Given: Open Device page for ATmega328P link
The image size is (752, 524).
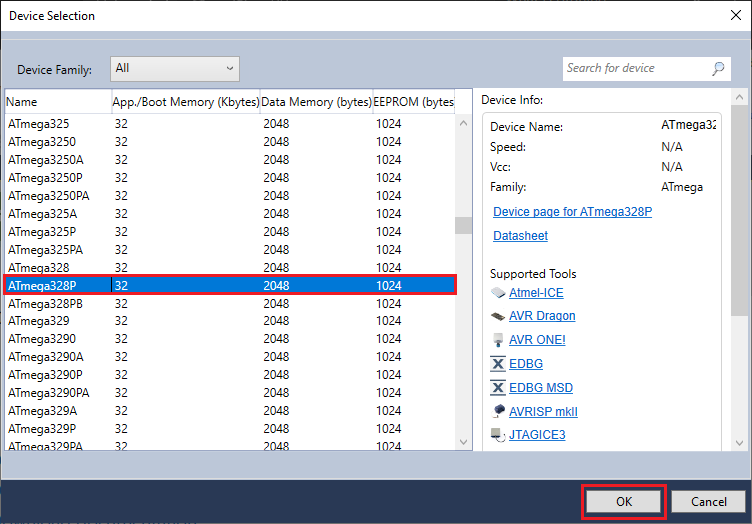Looking at the screenshot, I should [572, 212].
